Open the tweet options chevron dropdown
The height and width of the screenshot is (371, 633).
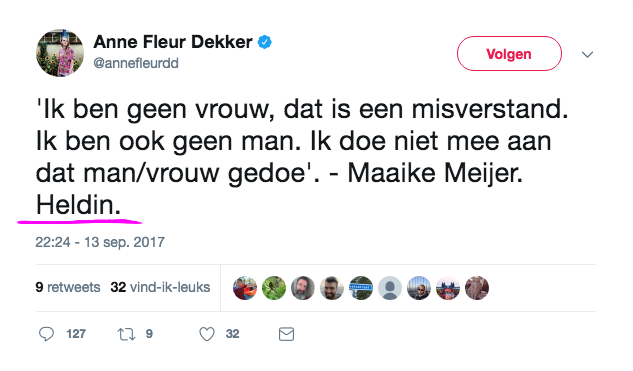tap(587, 54)
